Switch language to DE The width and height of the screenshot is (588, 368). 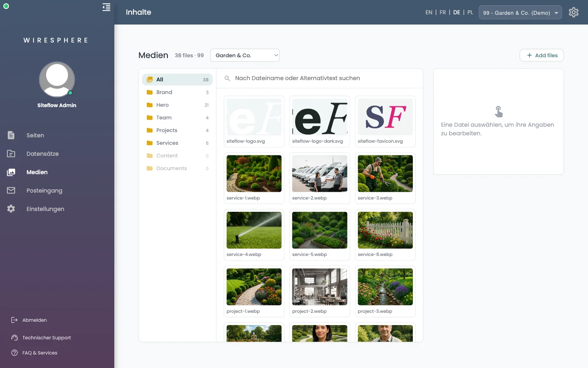point(457,13)
